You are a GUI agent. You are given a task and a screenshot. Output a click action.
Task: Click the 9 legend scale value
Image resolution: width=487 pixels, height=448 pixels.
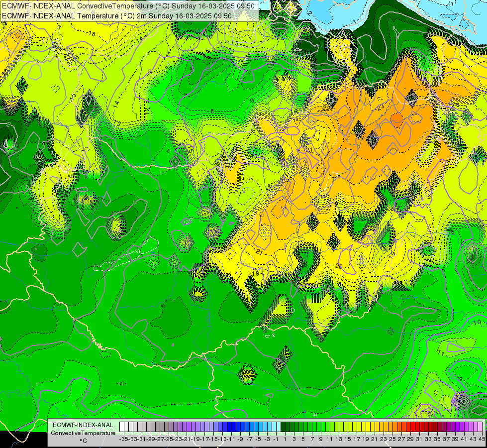(321, 439)
